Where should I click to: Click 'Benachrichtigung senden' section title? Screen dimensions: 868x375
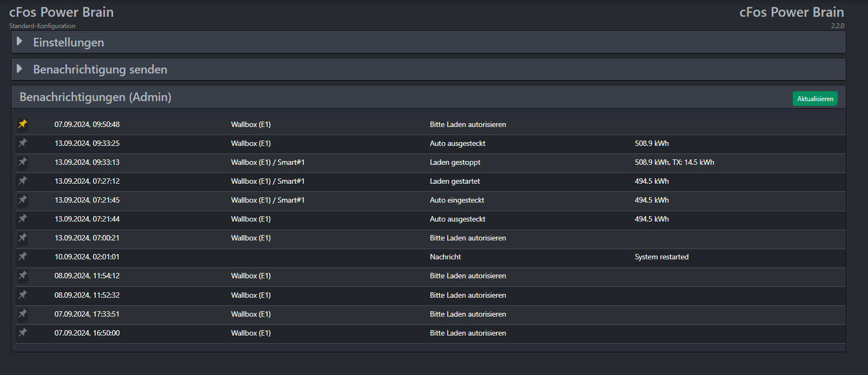100,70
